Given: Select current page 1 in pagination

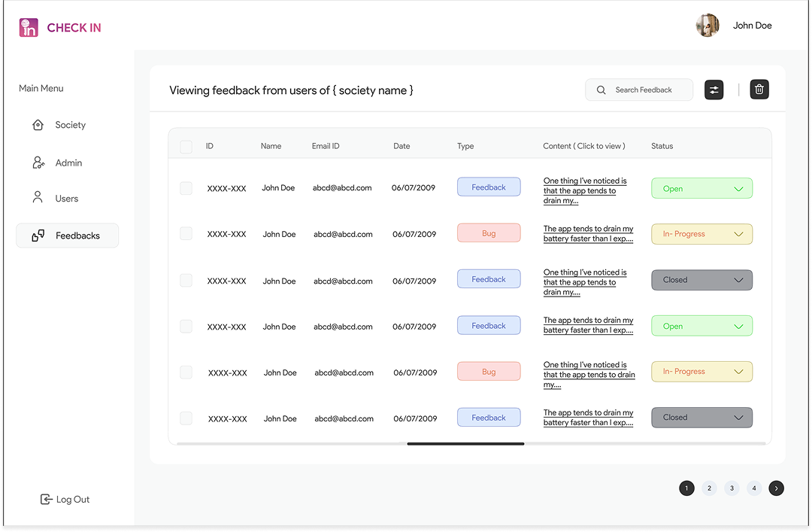Looking at the screenshot, I should point(686,488).
